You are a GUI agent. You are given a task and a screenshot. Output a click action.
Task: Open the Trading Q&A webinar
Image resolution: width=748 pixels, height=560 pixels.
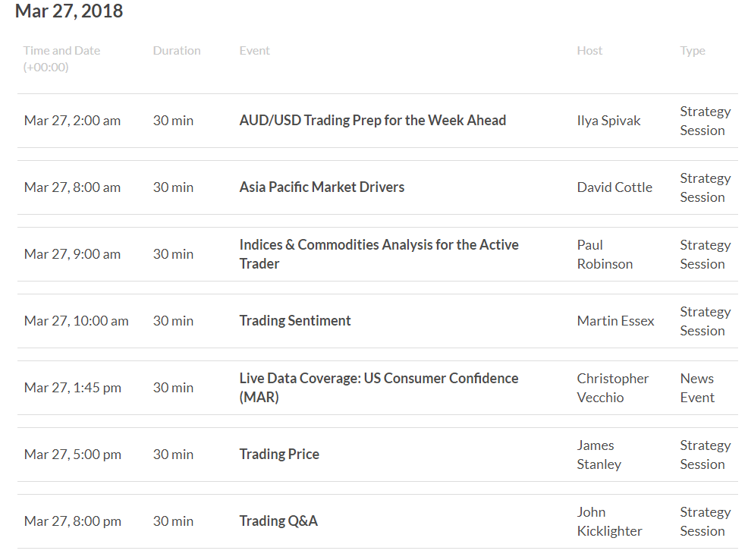click(x=278, y=521)
